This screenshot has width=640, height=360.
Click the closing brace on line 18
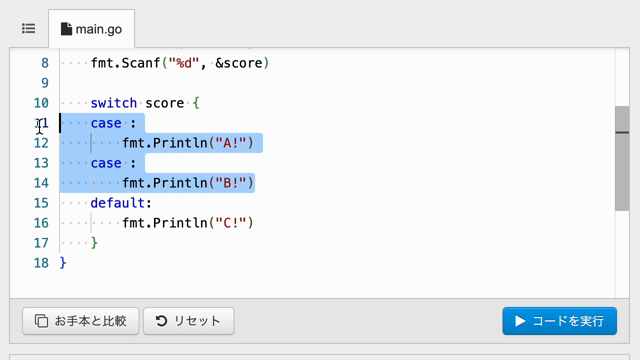click(x=63, y=263)
